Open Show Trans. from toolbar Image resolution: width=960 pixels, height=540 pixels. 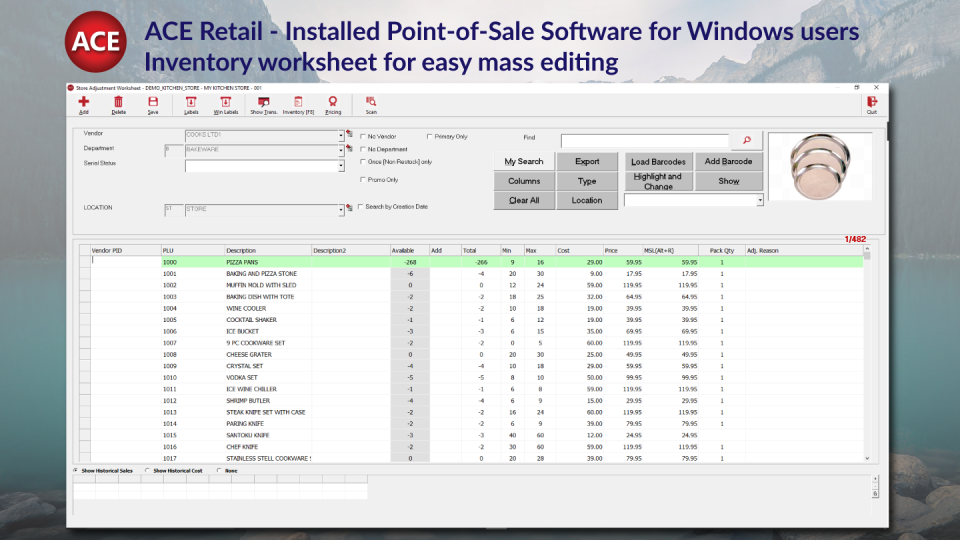click(264, 102)
